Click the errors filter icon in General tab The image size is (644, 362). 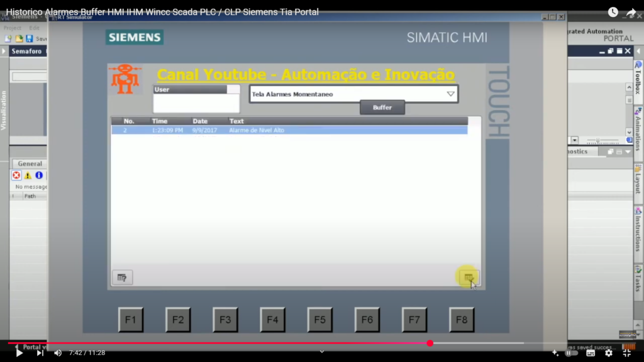[16, 176]
